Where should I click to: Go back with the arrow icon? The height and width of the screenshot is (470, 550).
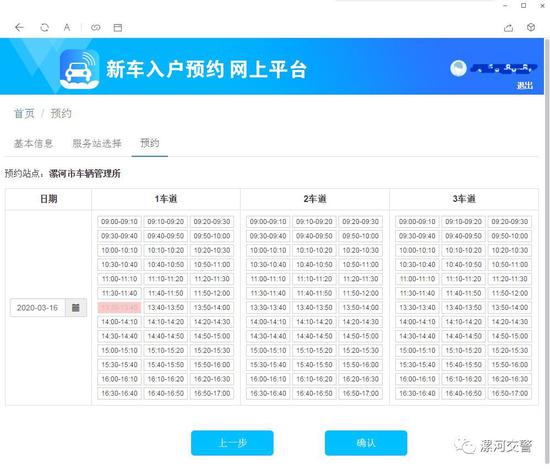[19, 27]
